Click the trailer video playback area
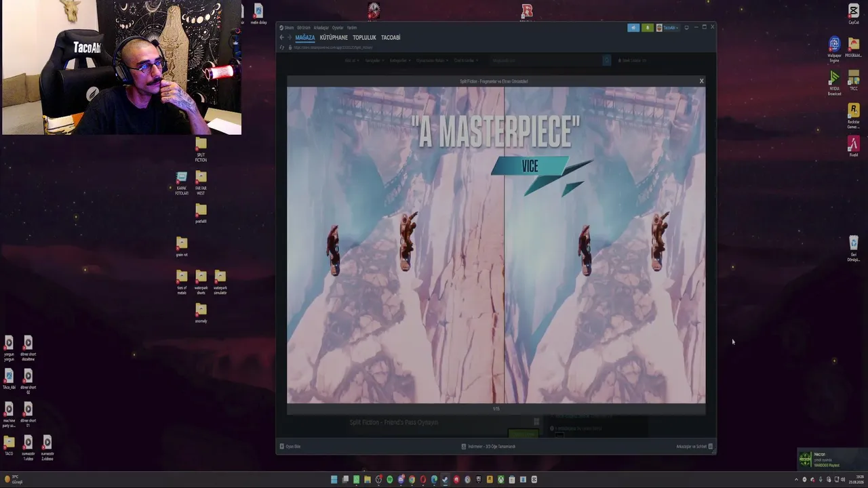The height and width of the screenshot is (488, 868). [496, 245]
